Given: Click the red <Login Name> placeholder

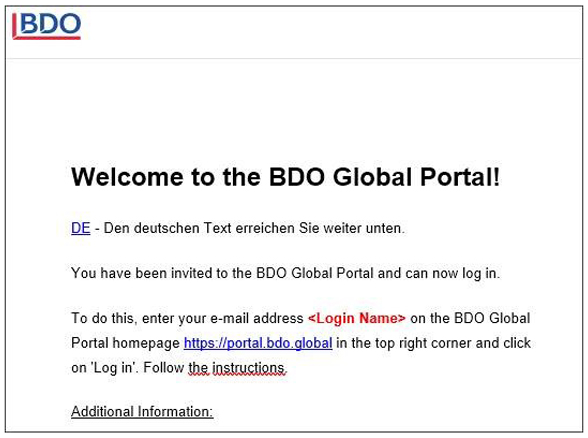Looking at the screenshot, I should pos(357,318).
